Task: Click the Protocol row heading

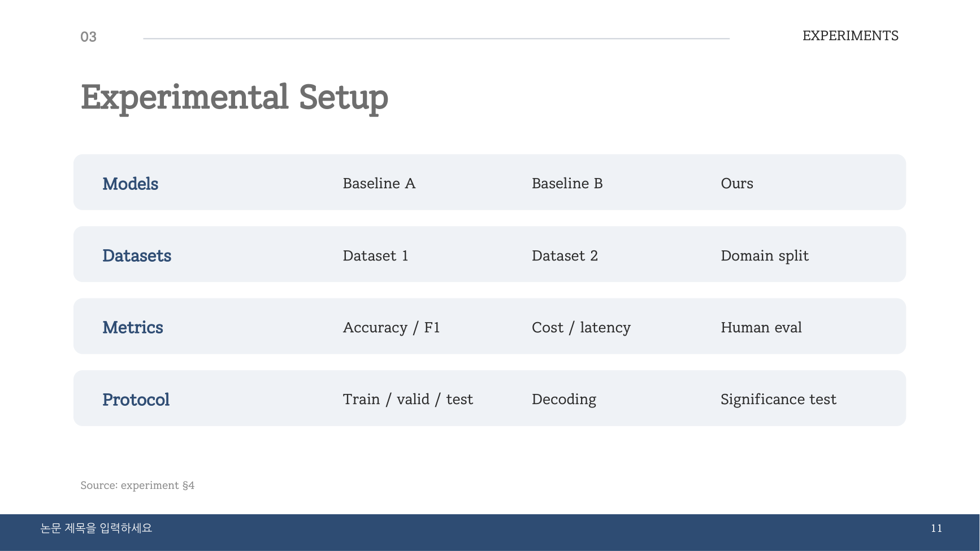Action: (x=136, y=400)
